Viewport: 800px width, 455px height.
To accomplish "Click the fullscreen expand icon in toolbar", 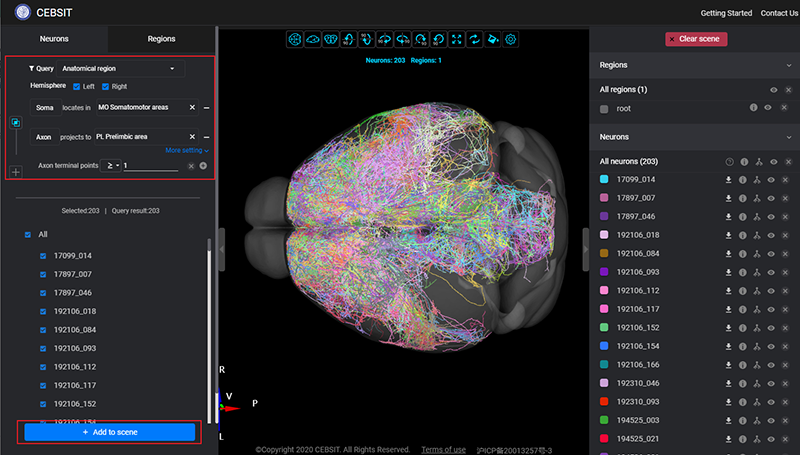I will (457, 39).
